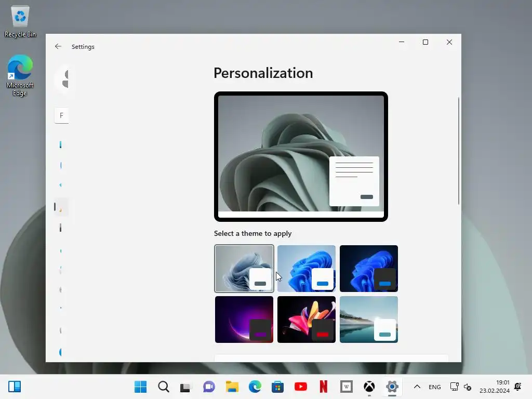Open Netflix from the taskbar
This screenshot has height=399, width=532.
[x=323, y=387]
